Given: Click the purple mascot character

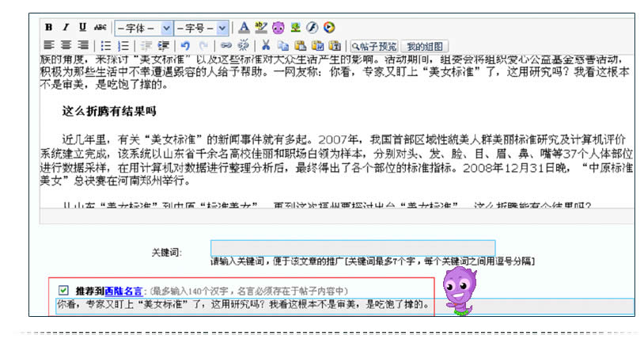Looking at the screenshot, I should point(460,291).
